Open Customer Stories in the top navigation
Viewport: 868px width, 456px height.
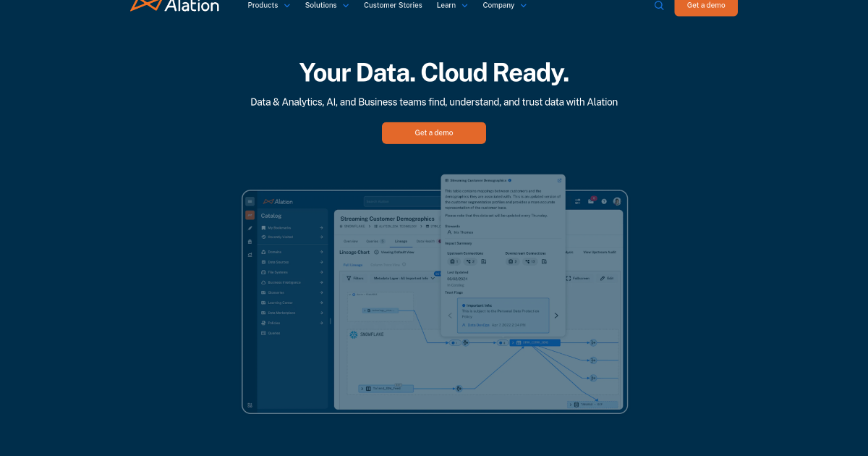[393, 5]
